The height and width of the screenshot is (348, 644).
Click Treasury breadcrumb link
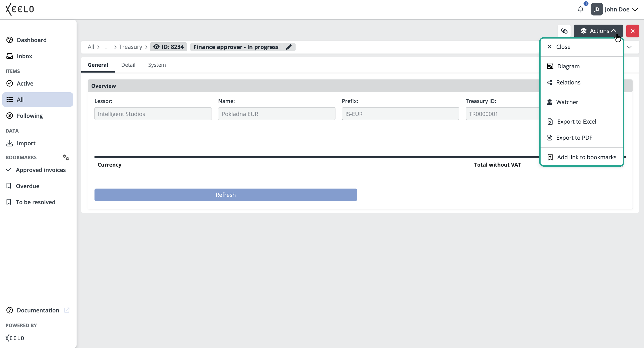(x=130, y=47)
